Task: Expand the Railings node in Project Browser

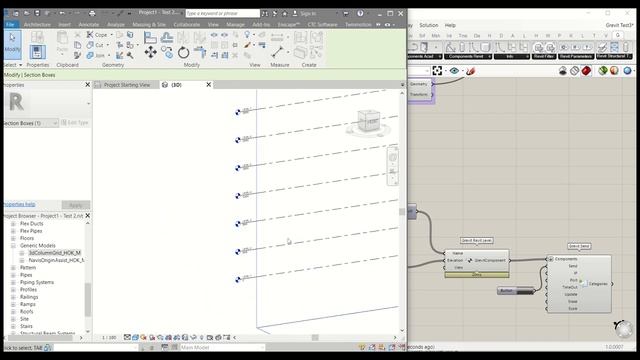Action: pyautogui.click(x=13, y=297)
